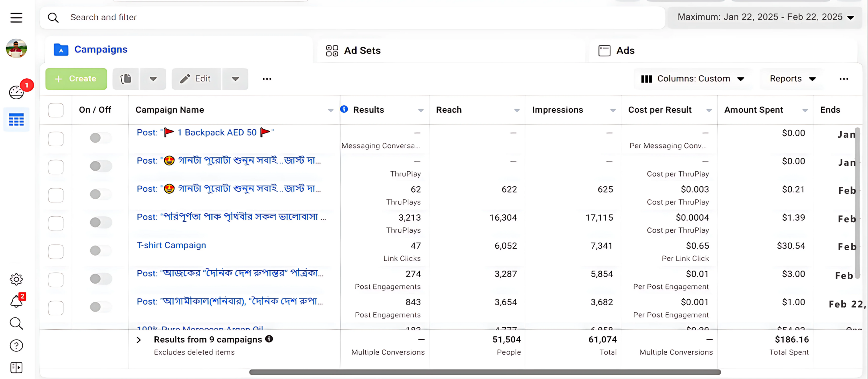Image resolution: width=868 pixels, height=379 pixels.
Task: Check the select-all header checkbox
Action: click(x=56, y=110)
